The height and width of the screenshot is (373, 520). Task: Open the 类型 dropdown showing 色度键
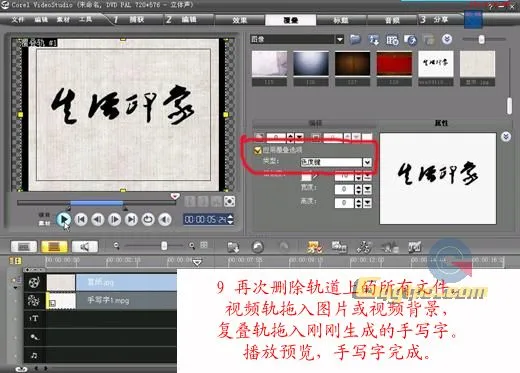[x=336, y=162]
